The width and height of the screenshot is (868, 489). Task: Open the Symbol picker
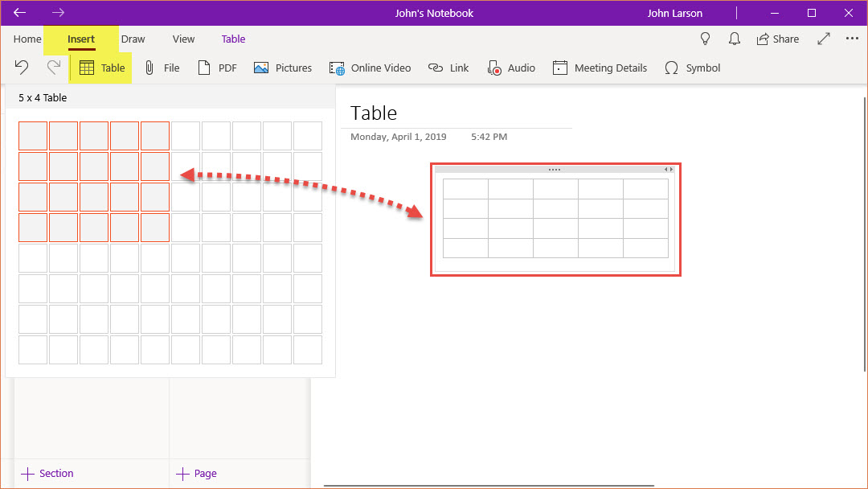coord(692,68)
